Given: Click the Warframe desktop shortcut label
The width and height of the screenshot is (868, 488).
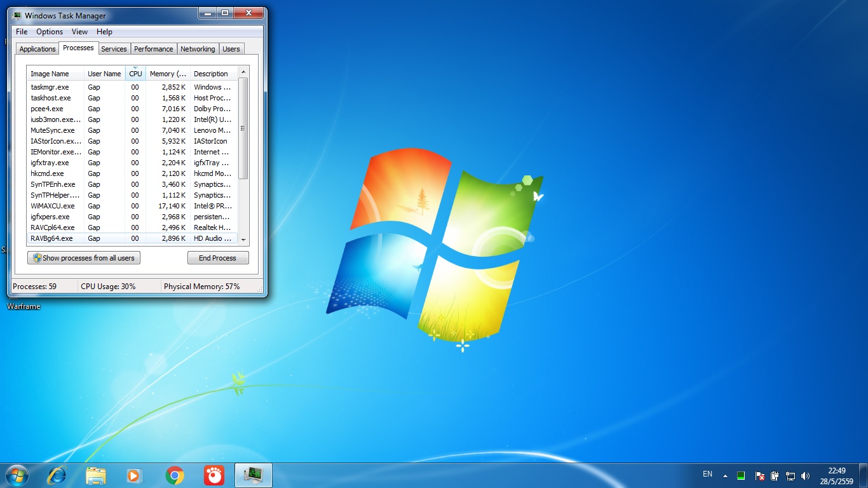Looking at the screenshot, I should pyautogui.click(x=24, y=306).
